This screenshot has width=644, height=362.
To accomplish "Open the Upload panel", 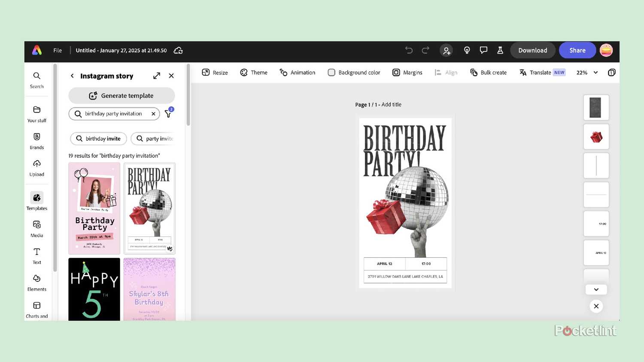I will (36, 167).
